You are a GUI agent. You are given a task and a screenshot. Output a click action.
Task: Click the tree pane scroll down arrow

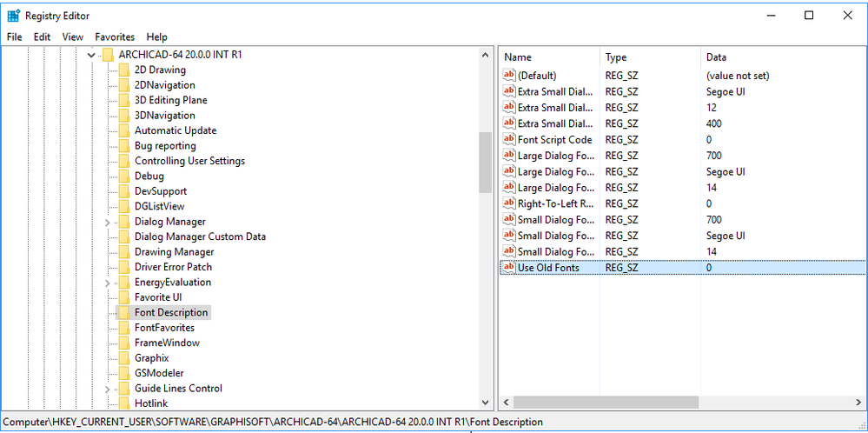[x=486, y=403]
